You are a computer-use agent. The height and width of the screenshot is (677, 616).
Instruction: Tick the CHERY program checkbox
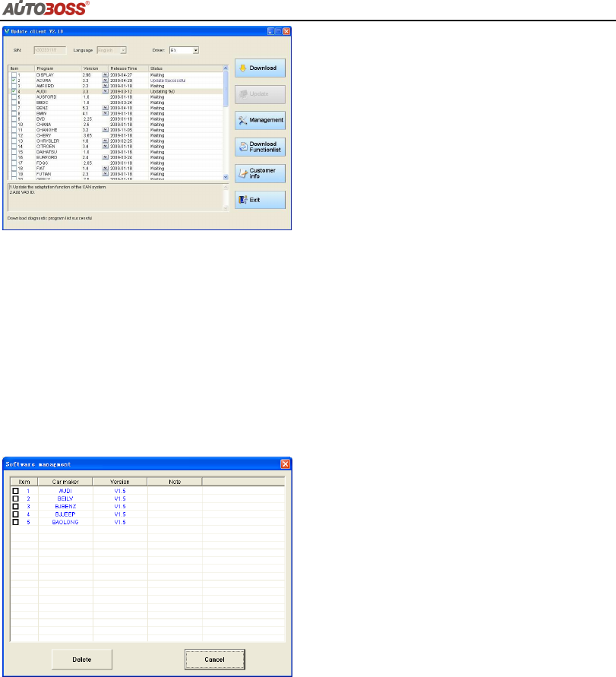(x=14, y=135)
